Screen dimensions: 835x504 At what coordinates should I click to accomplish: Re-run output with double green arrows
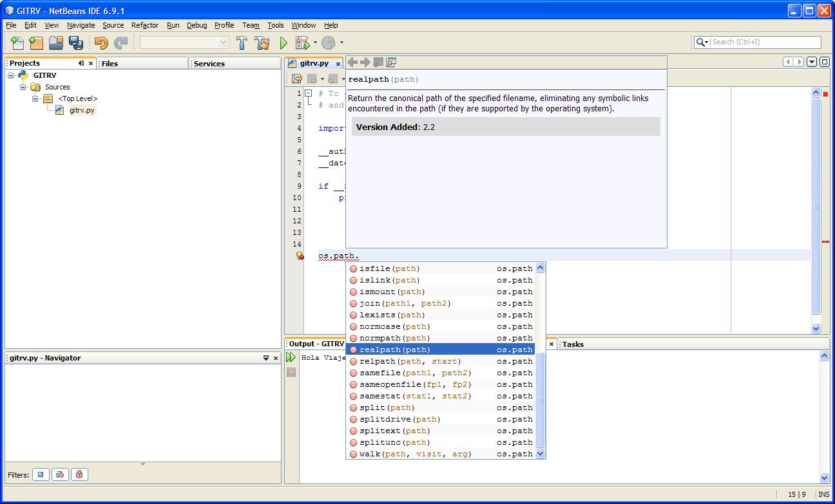(x=291, y=357)
